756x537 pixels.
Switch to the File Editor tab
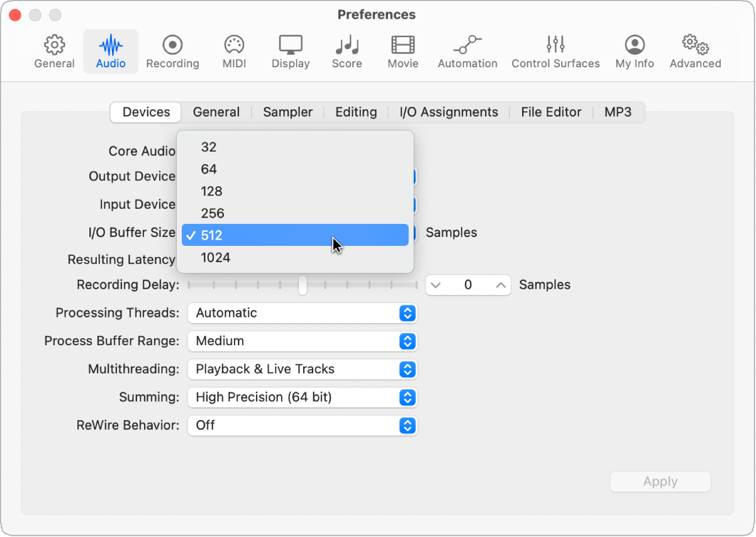pyautogui.click(x=551, y=112)
